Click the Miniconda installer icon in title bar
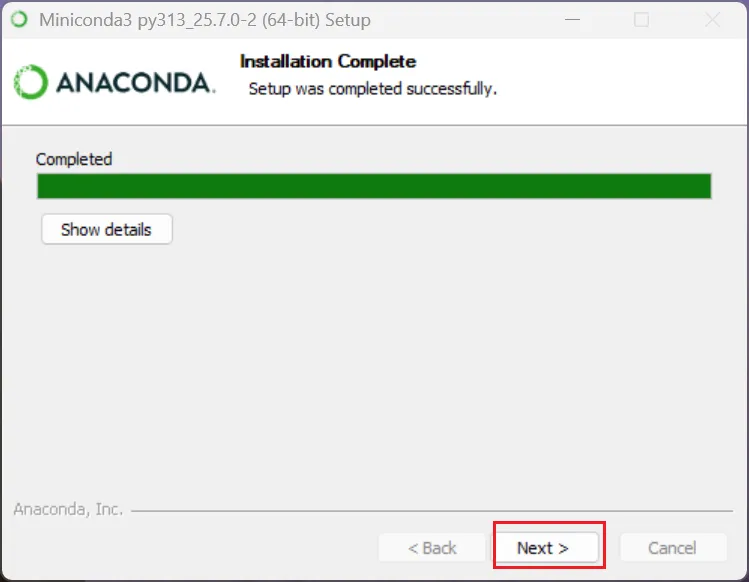749x582 pixels. [19, 20]
